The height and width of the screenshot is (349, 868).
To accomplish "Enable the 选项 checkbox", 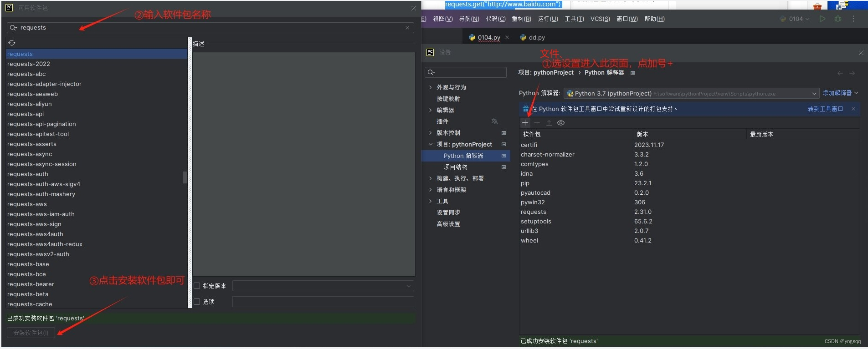I will coord(197,302).
